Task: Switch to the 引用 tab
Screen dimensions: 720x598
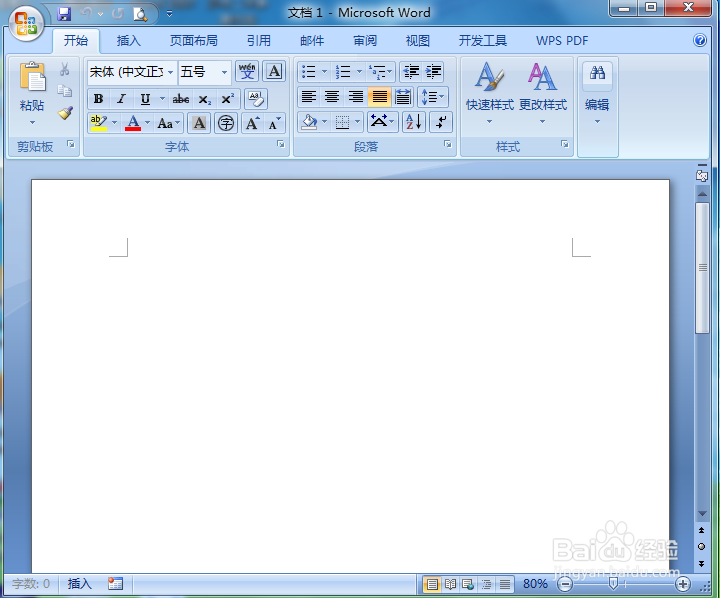Action: click(259, 41)
